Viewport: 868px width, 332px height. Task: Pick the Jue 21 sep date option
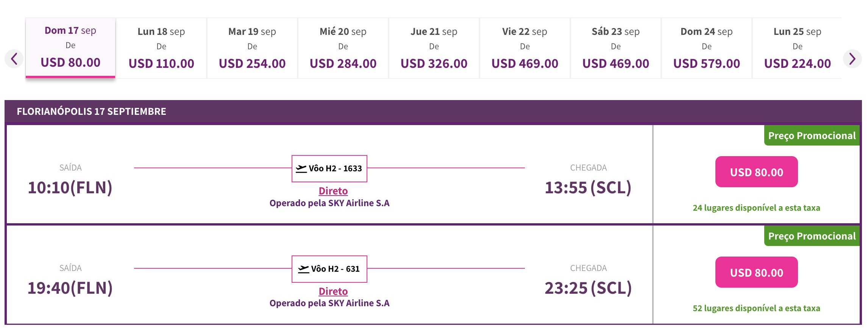click(434, 48)
